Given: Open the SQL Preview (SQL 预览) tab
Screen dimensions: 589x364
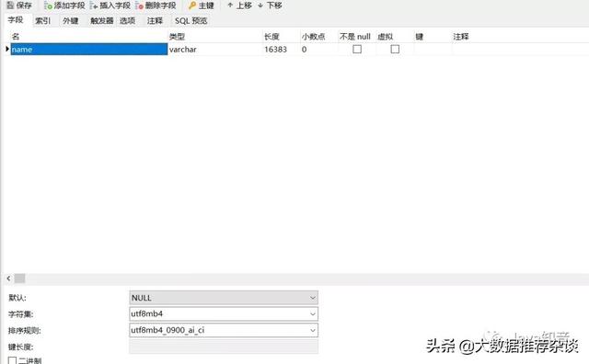Looking at the screenshot, I should coord(191,20).
